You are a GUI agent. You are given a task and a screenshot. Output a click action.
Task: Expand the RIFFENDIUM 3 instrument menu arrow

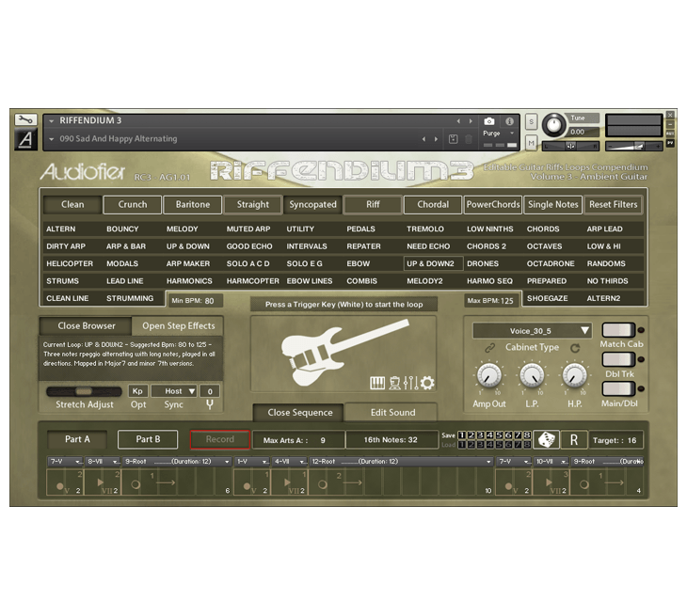click(52, 120)
